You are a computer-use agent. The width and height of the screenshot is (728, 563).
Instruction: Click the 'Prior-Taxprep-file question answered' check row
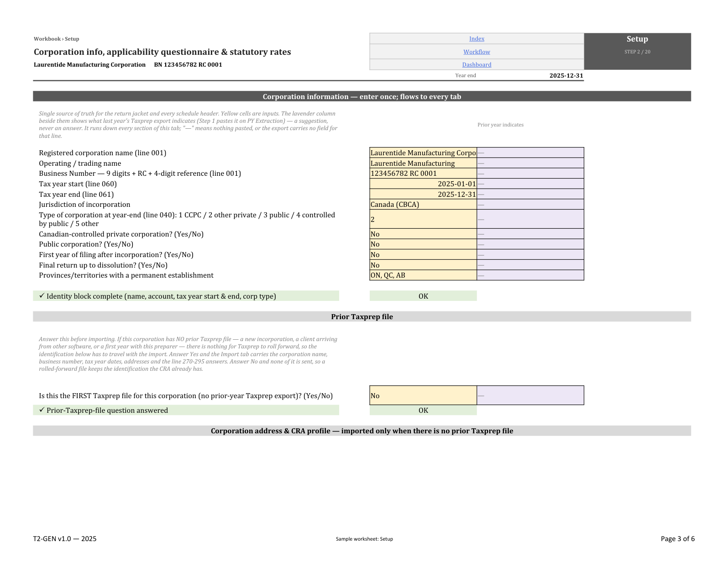point(186,410)
